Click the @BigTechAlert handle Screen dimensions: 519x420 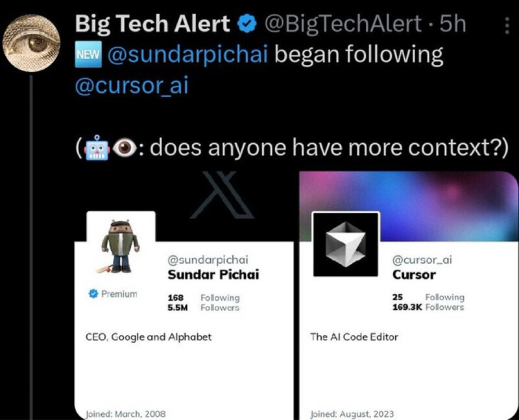(x=343, y=24)
